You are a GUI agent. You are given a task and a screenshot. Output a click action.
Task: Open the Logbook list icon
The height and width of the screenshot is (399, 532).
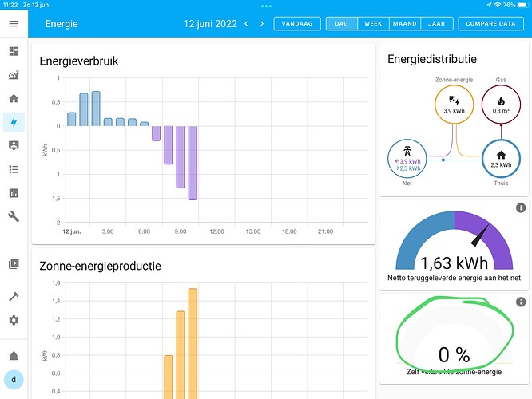(14, 169)
